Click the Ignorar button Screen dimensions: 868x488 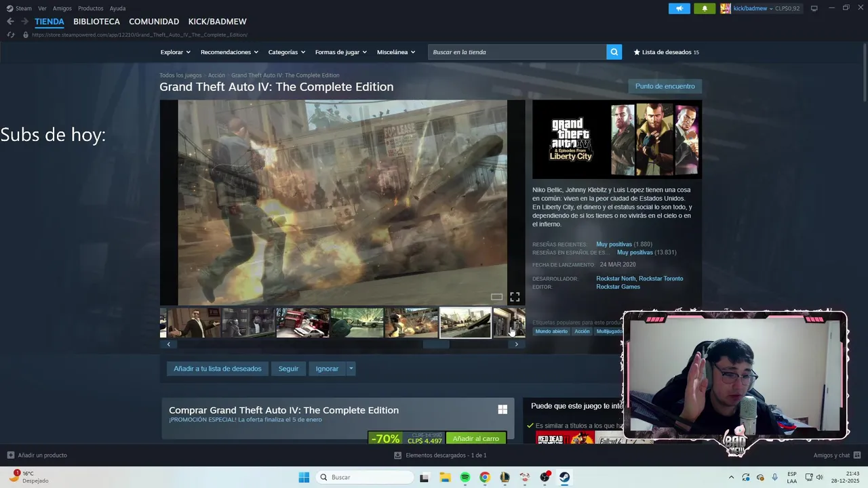[327, 369]
